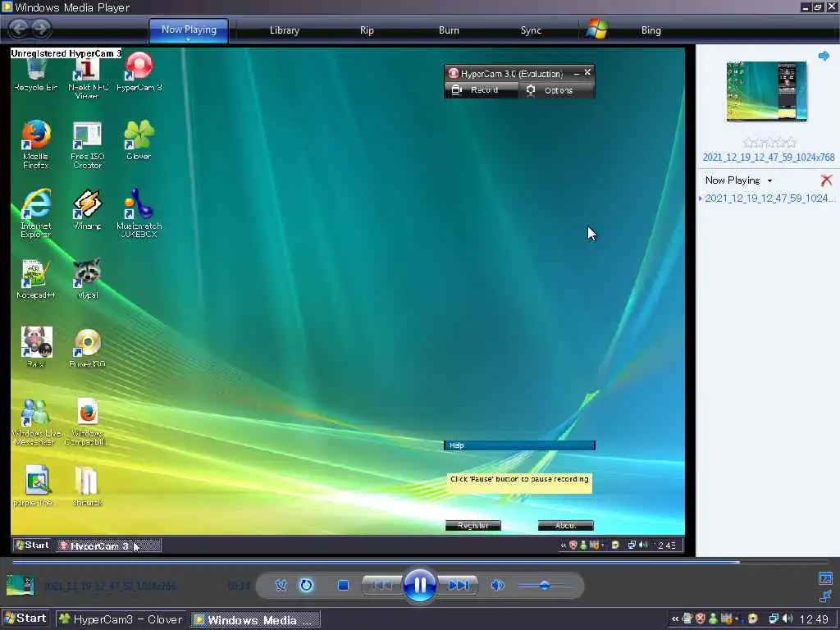Click the Free ISO Creator icon in video
The height and width of the screenshot is (630, 840).
[x=87, y=145]
